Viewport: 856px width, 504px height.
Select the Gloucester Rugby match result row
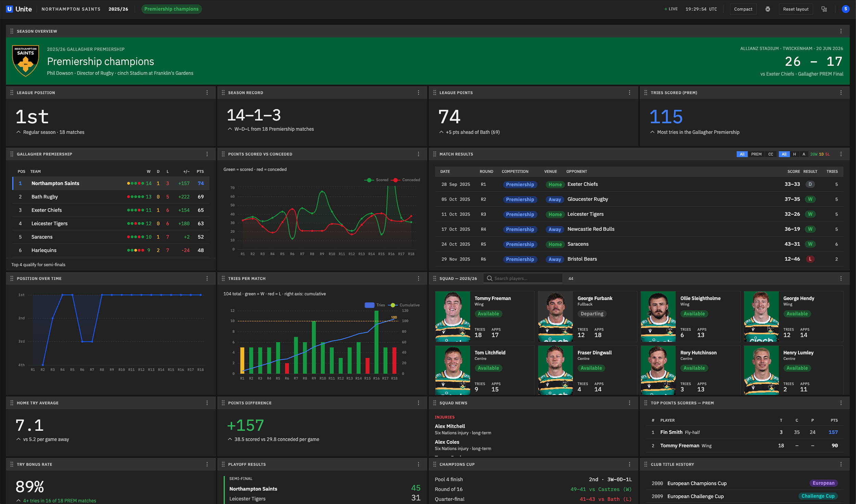pos(639,199)
